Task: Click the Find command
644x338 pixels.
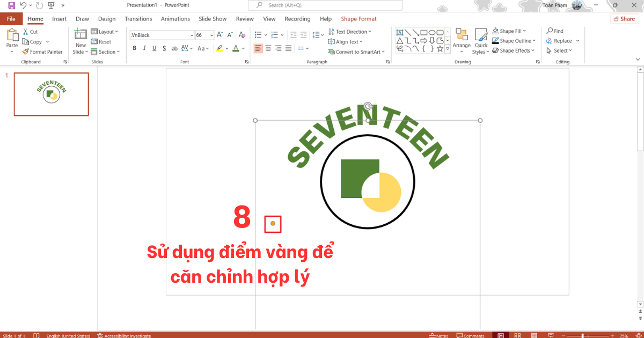Action: (555, 31)
